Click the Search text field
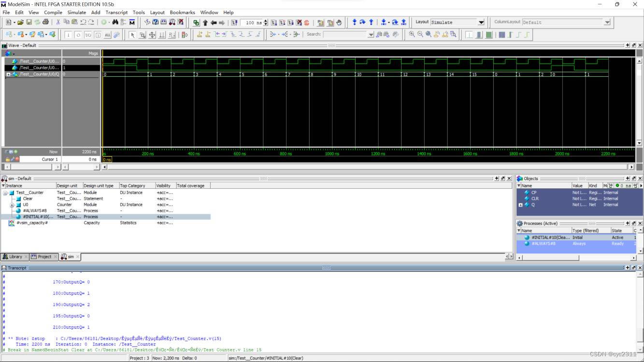Image resolution: width=644 pixels, height=362 pixels. coord(345,34)
